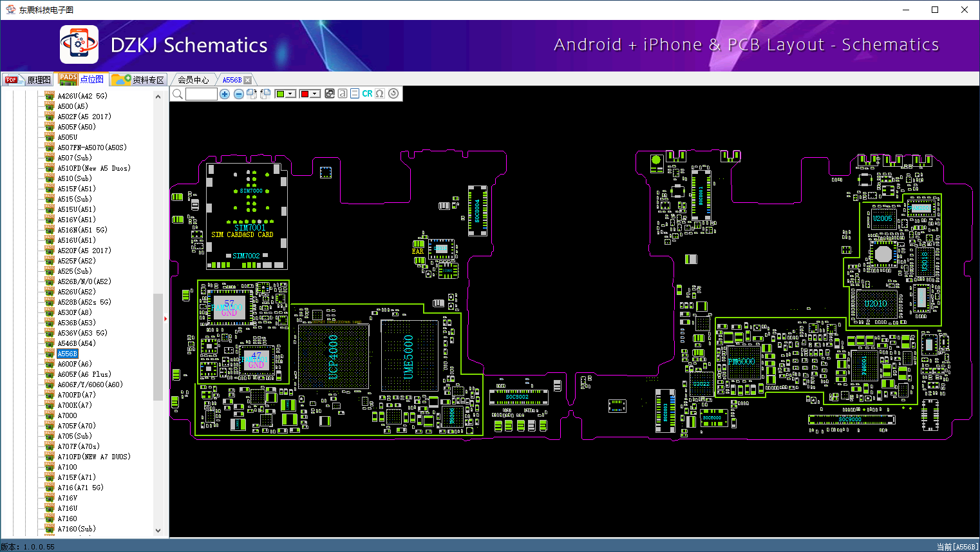Open the 资料专区 tab
The image size is (980, 552).
tap(138, 80)
